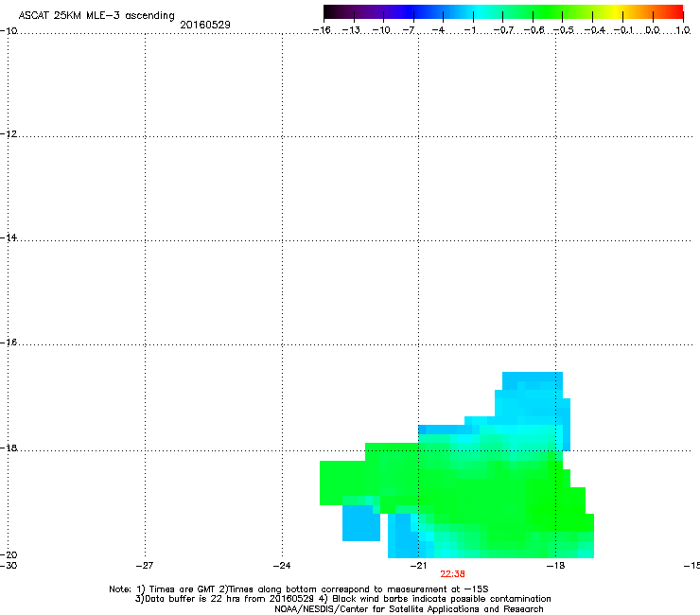Click the -1 colorbar tick label

470,30
